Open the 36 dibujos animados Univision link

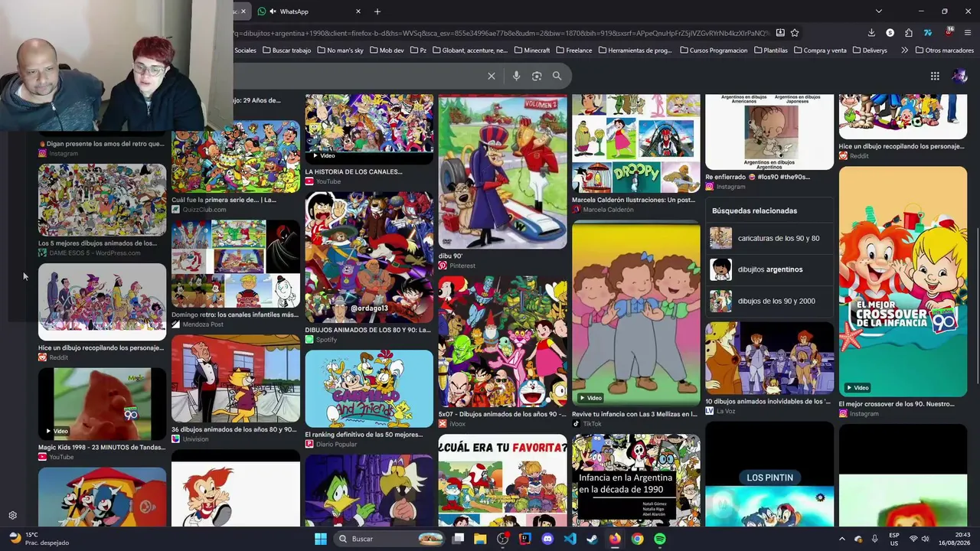tap(234, 429)
